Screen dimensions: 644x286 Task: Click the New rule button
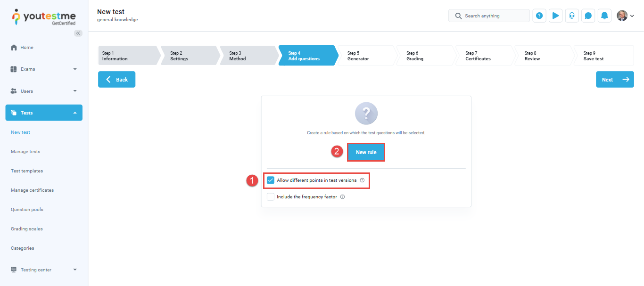366,152
